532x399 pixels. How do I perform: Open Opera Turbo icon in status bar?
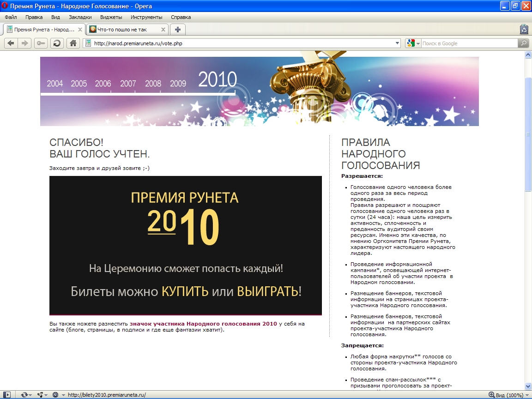(55, 394)
